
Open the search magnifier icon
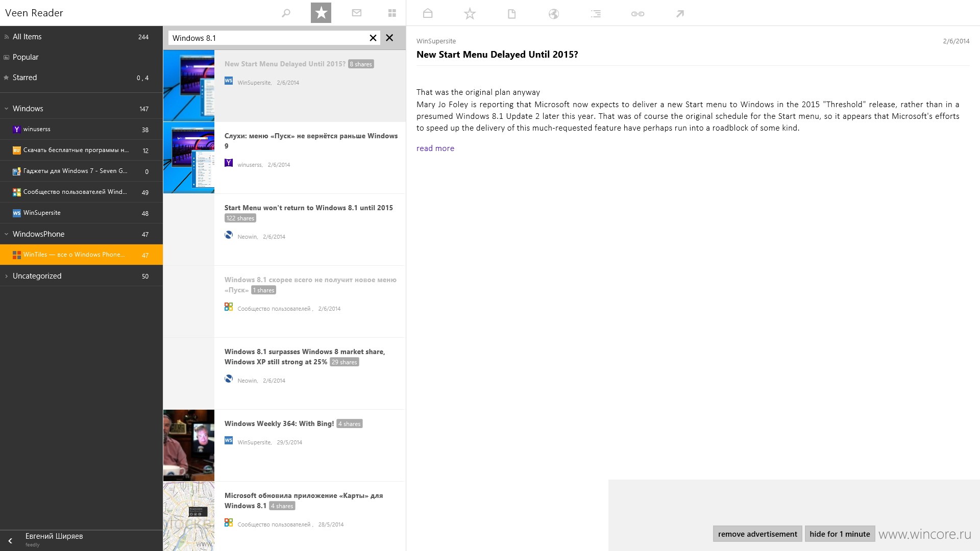point(286,13)
